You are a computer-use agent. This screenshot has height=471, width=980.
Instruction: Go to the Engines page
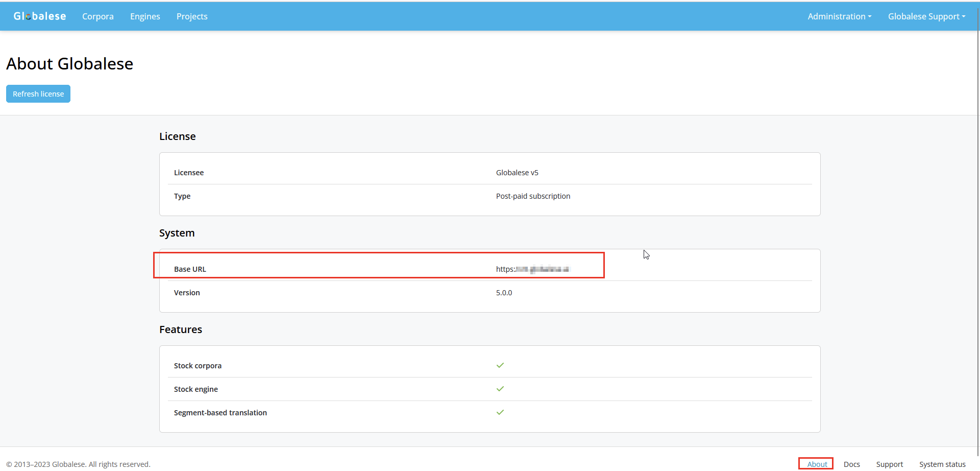pyautogui.click(x=145, y=16)
